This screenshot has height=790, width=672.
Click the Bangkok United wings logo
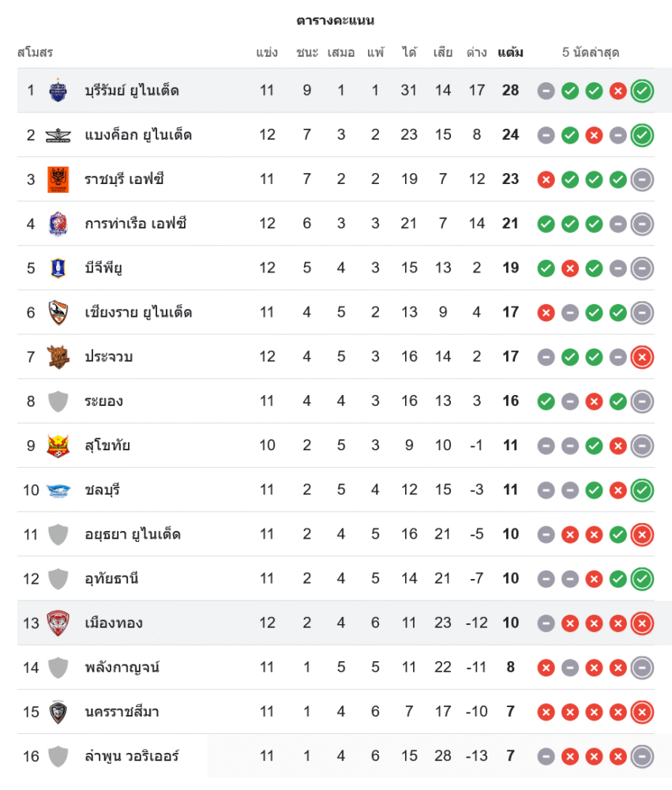click(58, 135)
